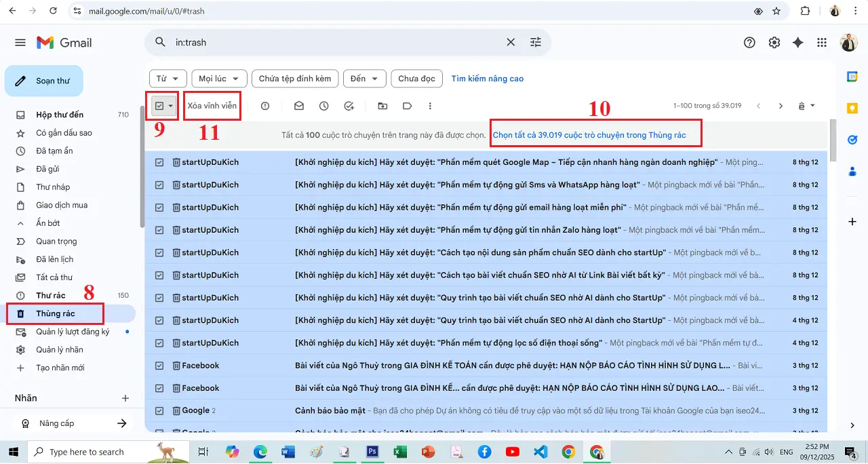Add selected emails to Google Tasks
The width and height of the screenshot is (868, 464).
349,106
